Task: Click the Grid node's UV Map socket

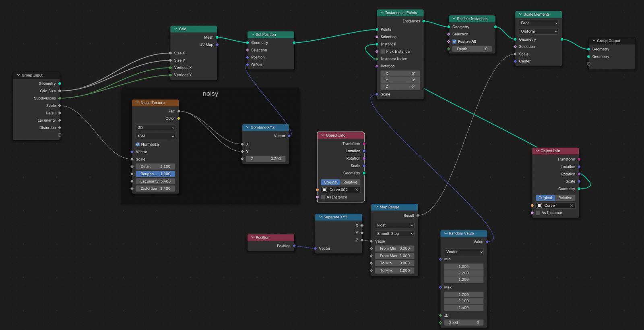Action: pyautogui.click(x=217, y=45)
